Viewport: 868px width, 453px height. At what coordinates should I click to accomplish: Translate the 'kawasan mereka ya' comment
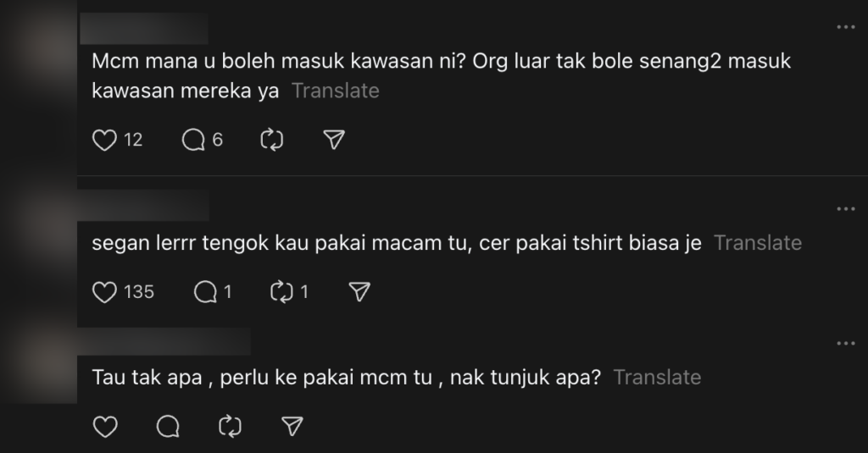coord(335,91)
